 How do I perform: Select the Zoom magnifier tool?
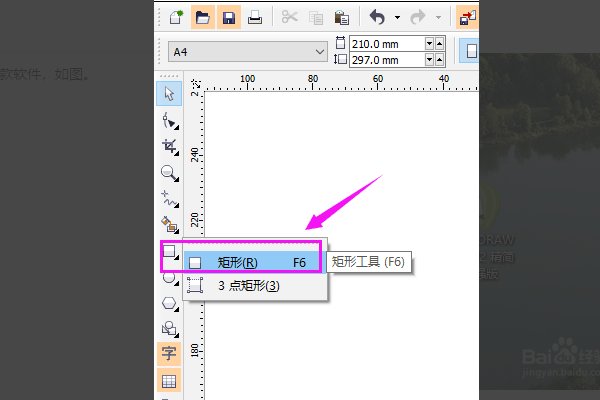click(x=170, y=173)
